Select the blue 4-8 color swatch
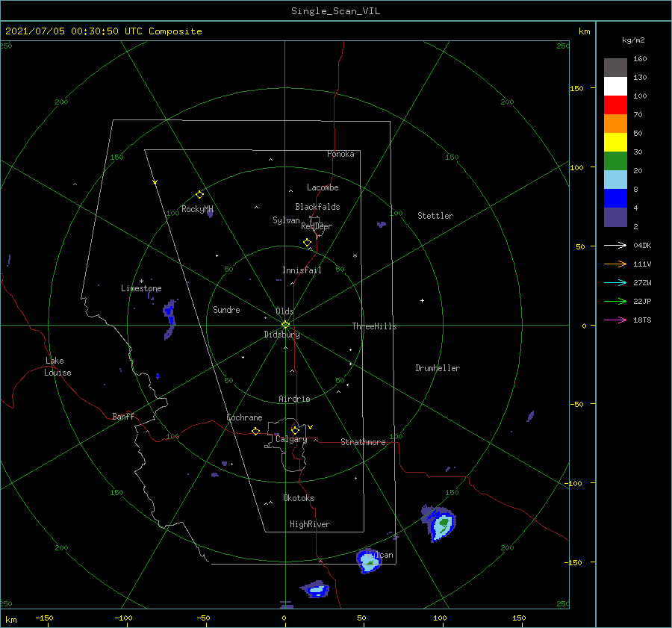This screenshot has width=672, height=628. tap(615, 198)
